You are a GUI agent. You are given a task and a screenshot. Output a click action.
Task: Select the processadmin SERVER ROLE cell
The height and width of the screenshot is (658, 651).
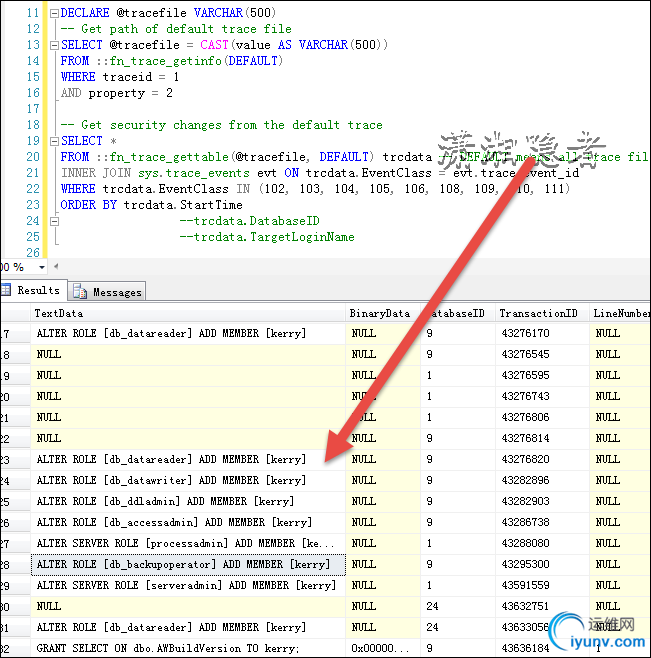tap(188, 543)
